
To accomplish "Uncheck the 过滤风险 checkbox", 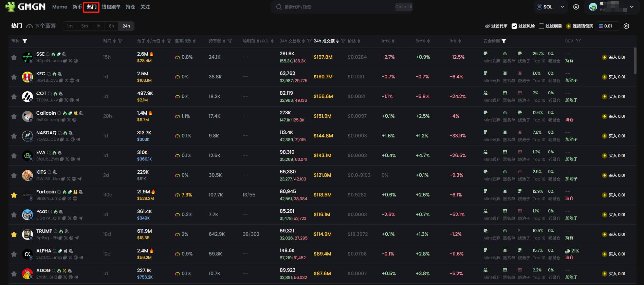I will 514,26.
